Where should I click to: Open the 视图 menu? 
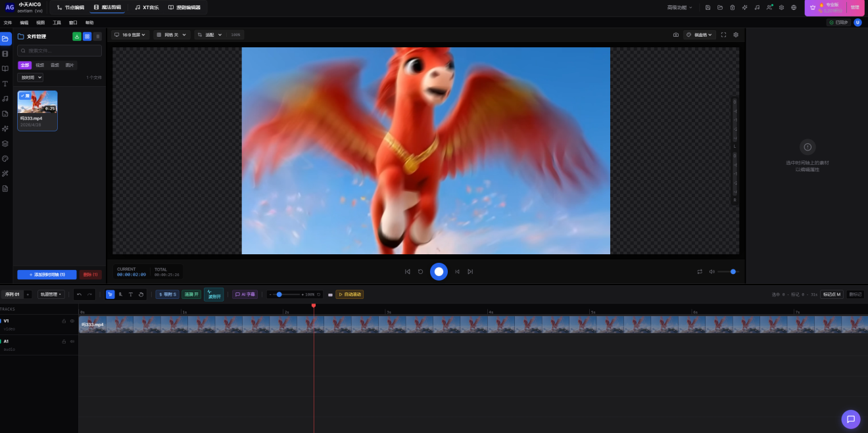coord(41,22)
